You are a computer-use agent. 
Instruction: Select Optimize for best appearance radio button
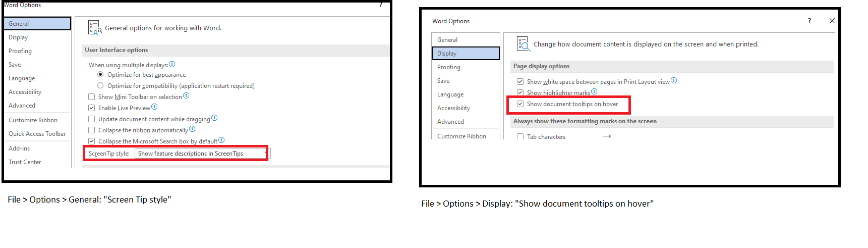click(100, 74)
